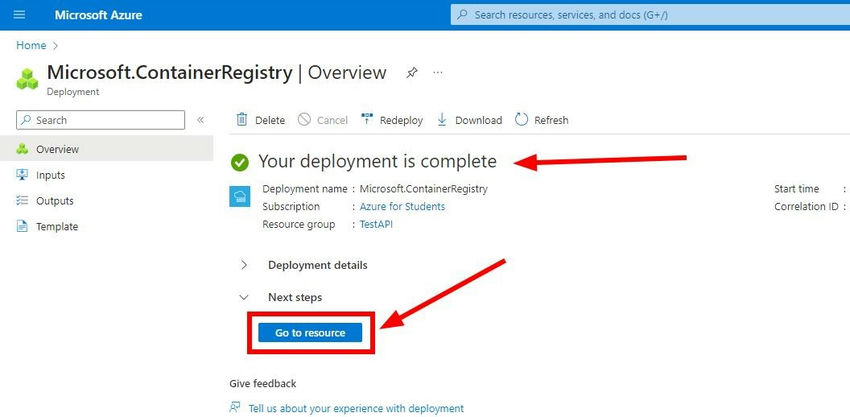850x417 pixels.
Task: Open the Template section
Action: [x=57, y=227]
